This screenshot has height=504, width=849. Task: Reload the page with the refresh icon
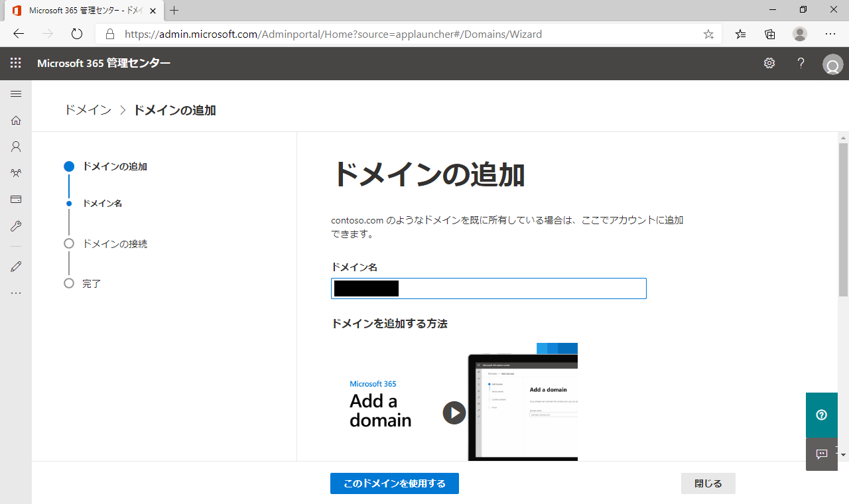coord(76,34)
